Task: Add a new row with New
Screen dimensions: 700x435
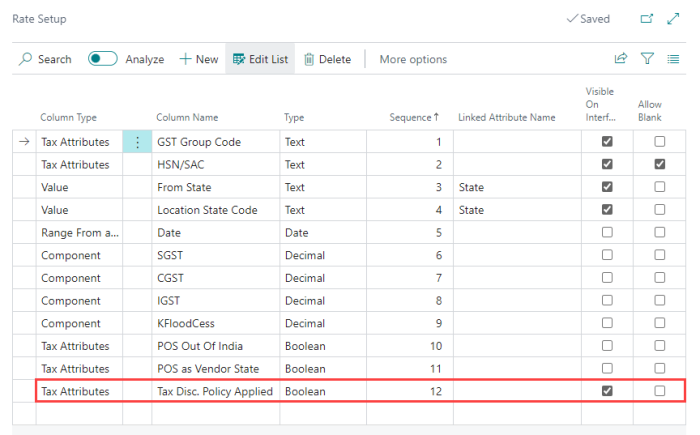Action: pos(199,59)
